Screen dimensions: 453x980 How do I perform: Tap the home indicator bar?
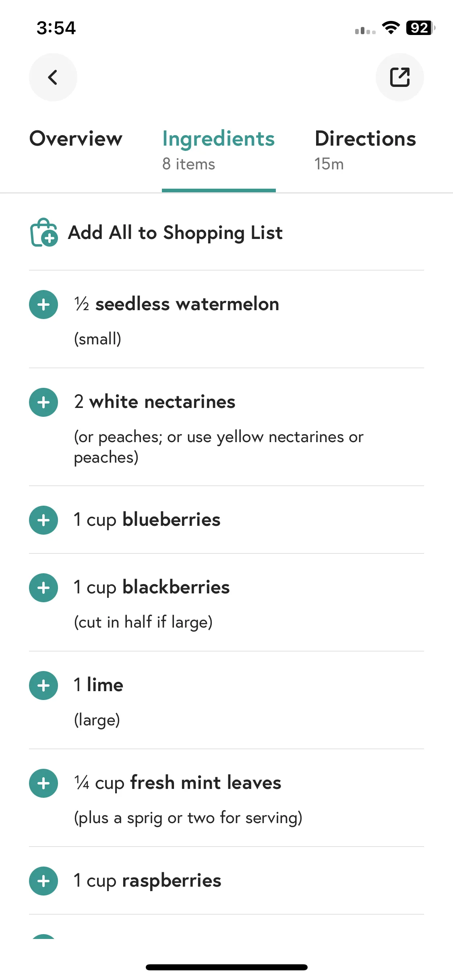[x=227, y=967]
